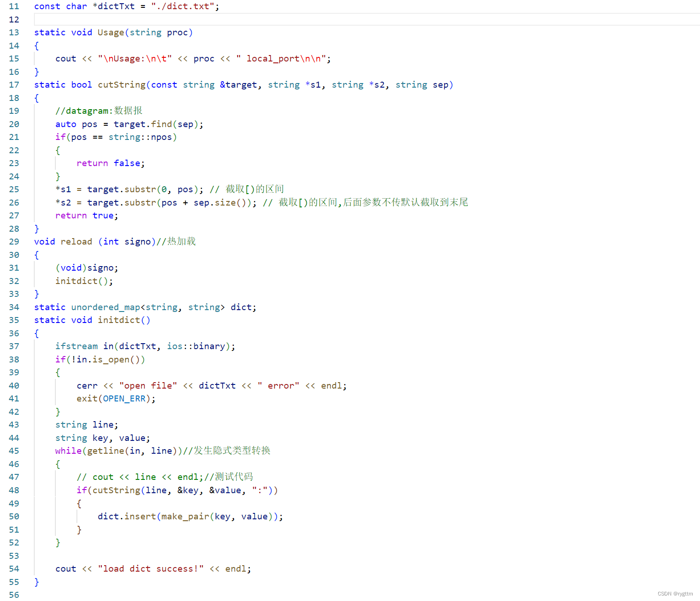This screenshot has height=601, width=700.
Task: Click the initdict(); call on line 32
Action: tap(84, 281)
